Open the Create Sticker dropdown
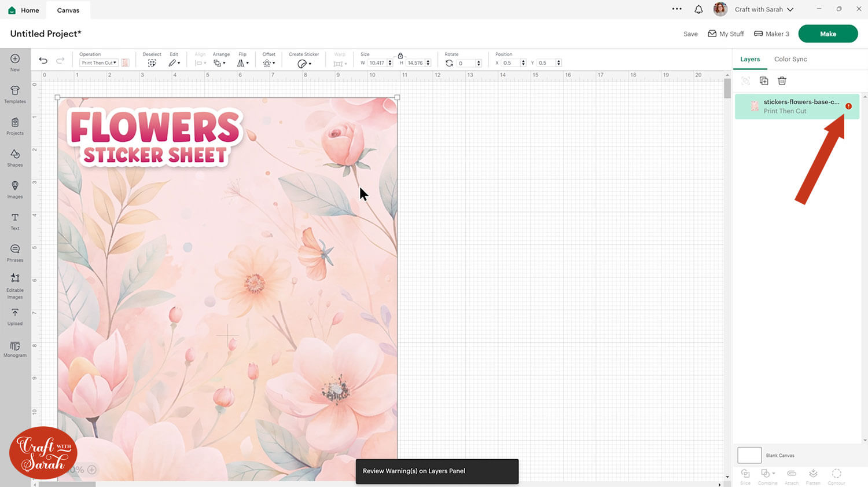This screenshot has height=487, width=868. [304, 63]
